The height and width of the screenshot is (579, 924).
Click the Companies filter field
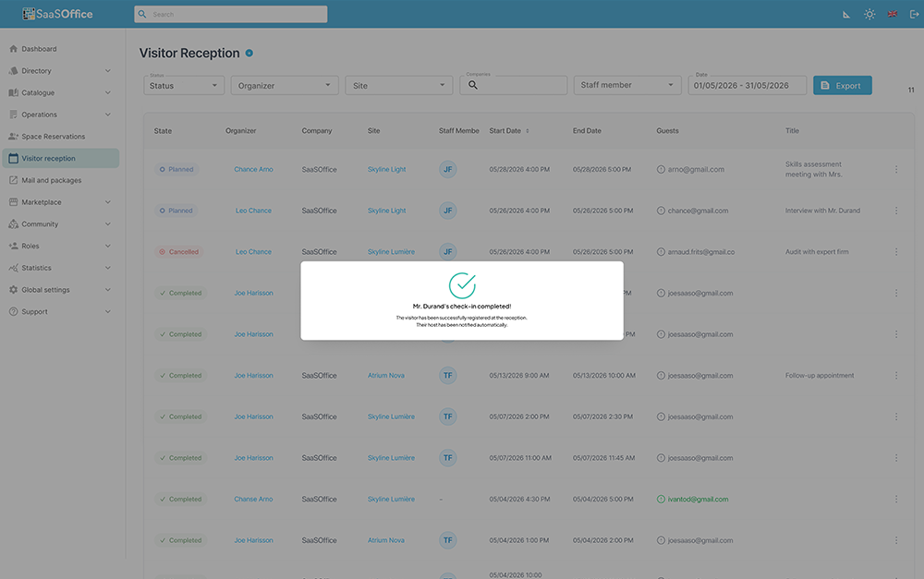point(513,85)
